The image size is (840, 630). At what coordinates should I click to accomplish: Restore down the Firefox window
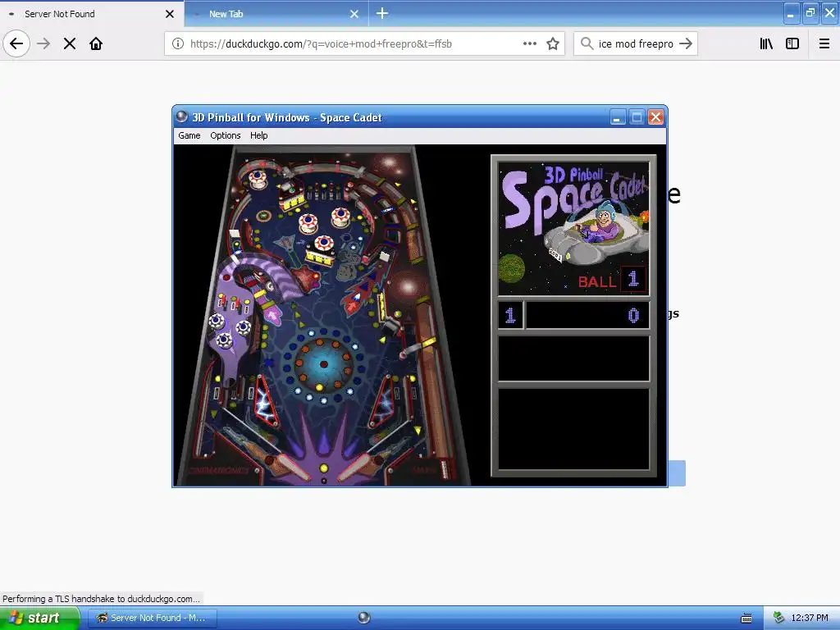point(810,13)
